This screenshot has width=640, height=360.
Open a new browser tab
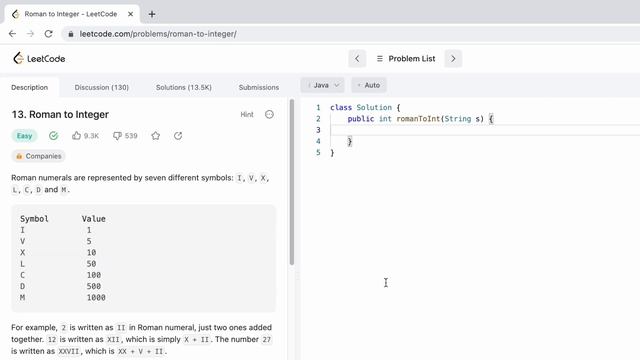[x=152, y=14]
